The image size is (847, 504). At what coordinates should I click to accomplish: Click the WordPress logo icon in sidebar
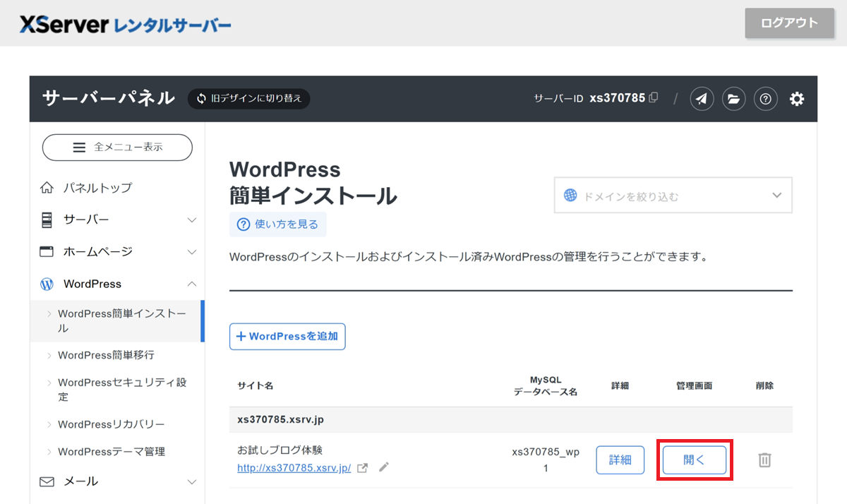pyautogui.click(x=47, y=284)
